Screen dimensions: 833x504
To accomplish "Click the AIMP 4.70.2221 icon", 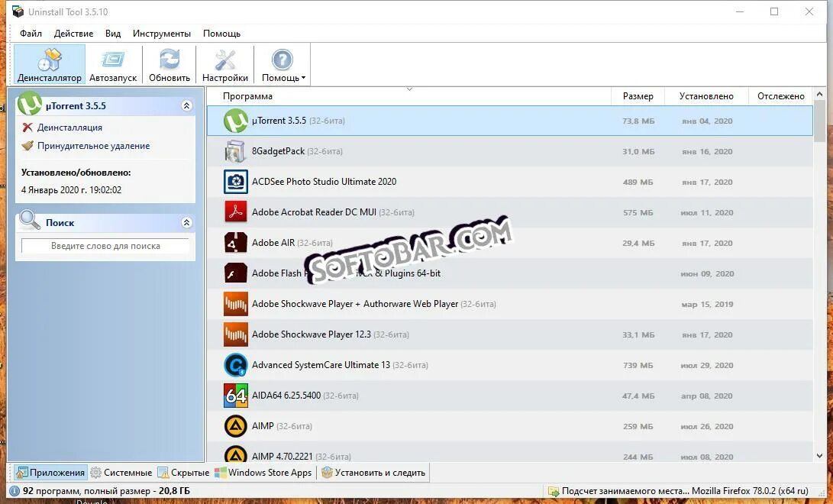I will 235,454.
